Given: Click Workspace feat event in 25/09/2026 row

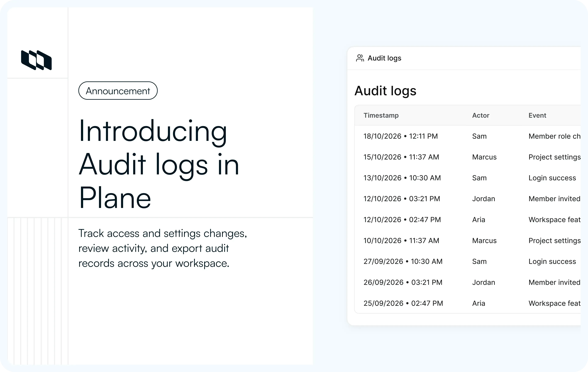Looking at the screenshot, I should [555, 303].
